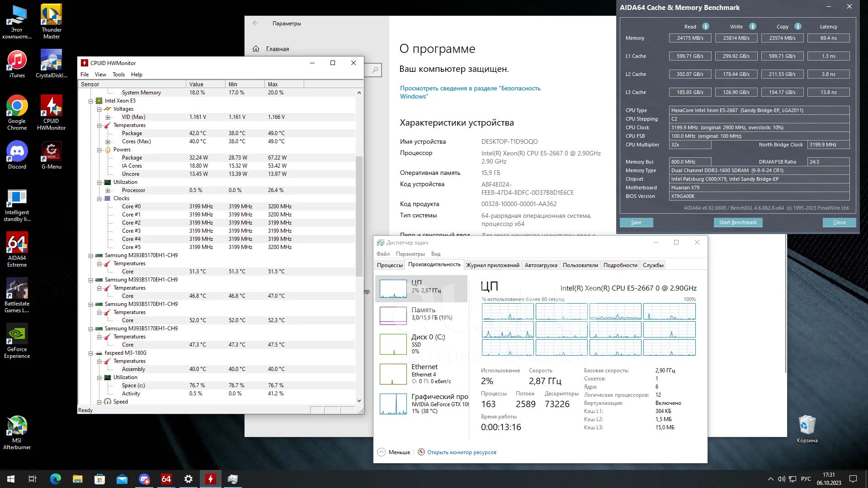
Task: Click the Windows Start button
Action: click(11, 479)
